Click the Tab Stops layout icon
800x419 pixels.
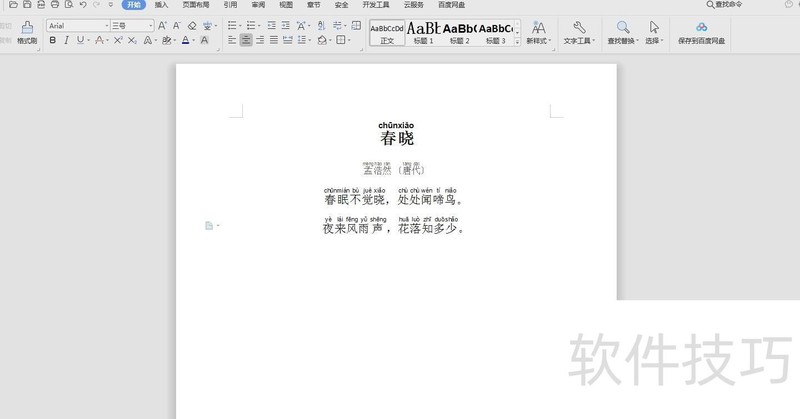tap(356, 25)
